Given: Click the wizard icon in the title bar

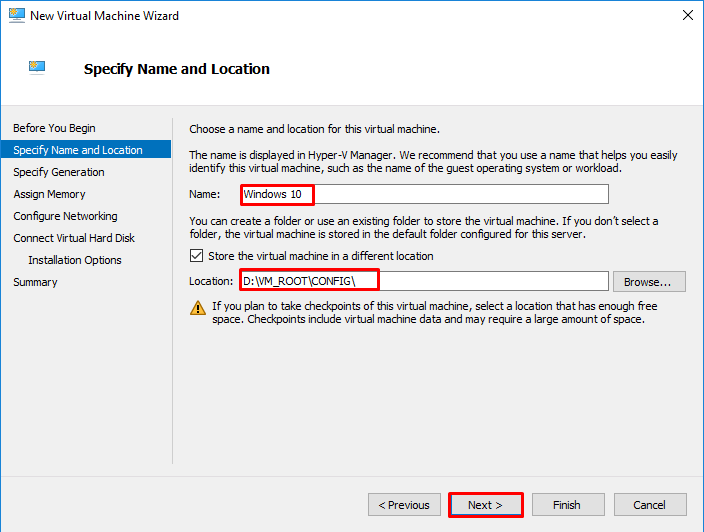Looking at the screenshot, I should tap(17, 15).
